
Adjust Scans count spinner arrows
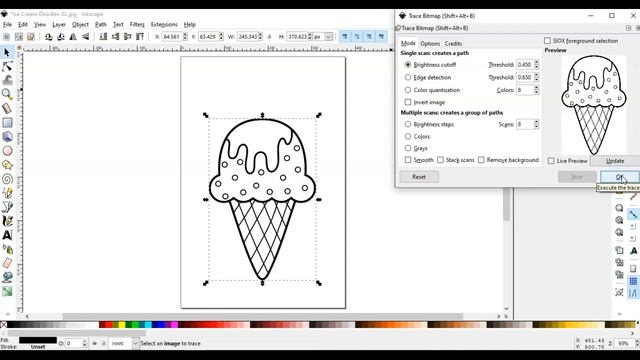click(x=536, y=124)
